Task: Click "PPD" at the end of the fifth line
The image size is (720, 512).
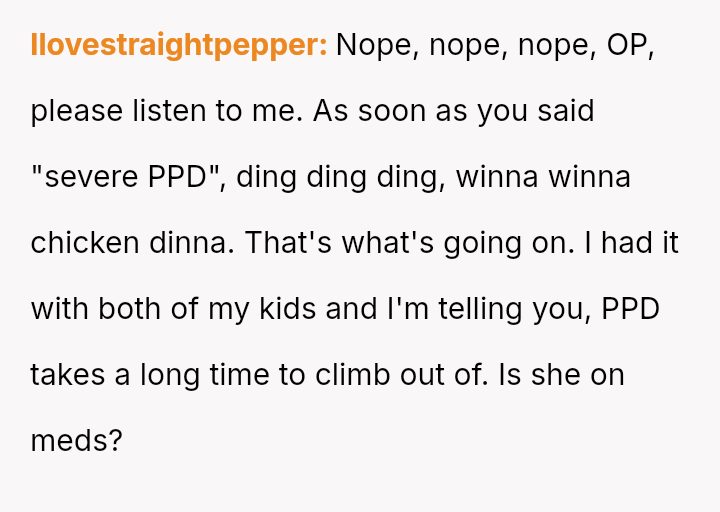Action: point(630,309)
